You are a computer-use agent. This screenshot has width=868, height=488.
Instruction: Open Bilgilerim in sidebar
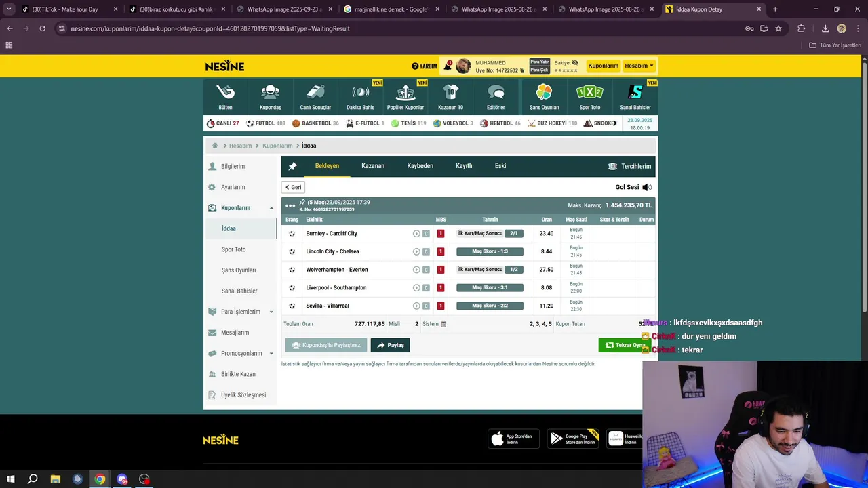(x=233, y=166)
